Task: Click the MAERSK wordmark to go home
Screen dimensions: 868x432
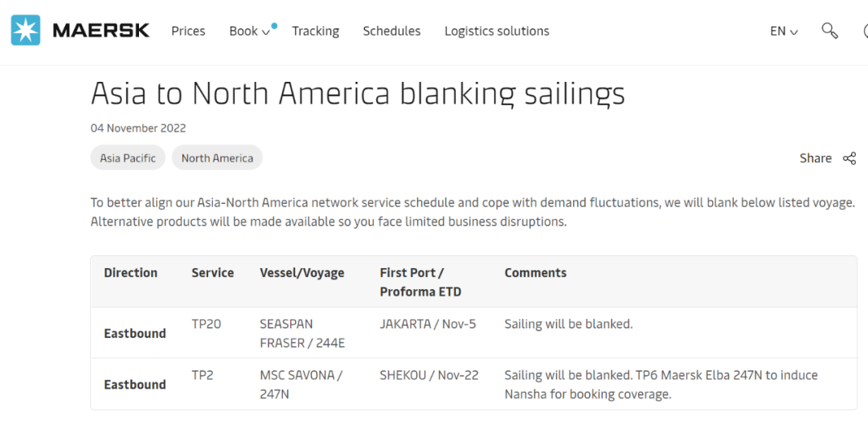Action: 100,31
